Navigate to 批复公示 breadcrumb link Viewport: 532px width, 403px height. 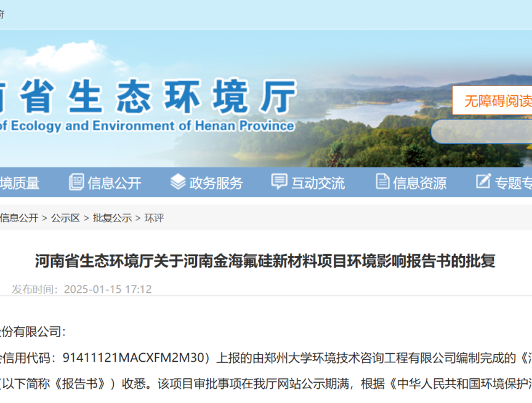(112, 218)
